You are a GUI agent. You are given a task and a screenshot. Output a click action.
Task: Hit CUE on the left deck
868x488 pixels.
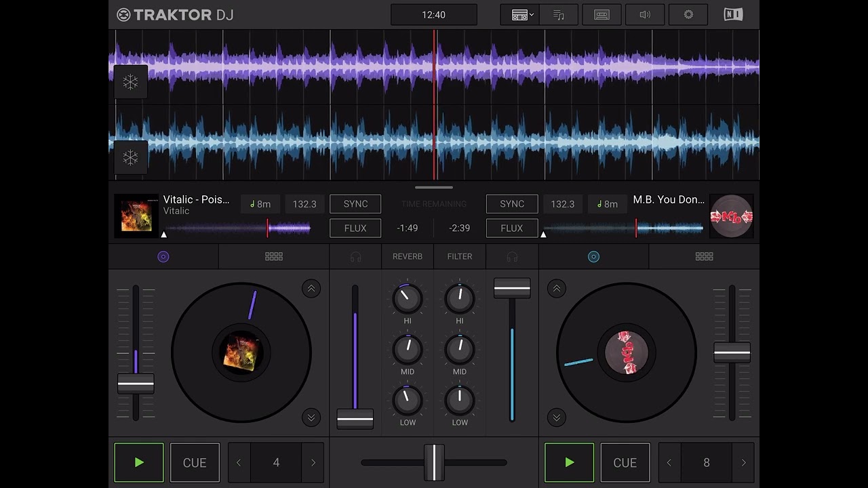click(x=195, y=462)
